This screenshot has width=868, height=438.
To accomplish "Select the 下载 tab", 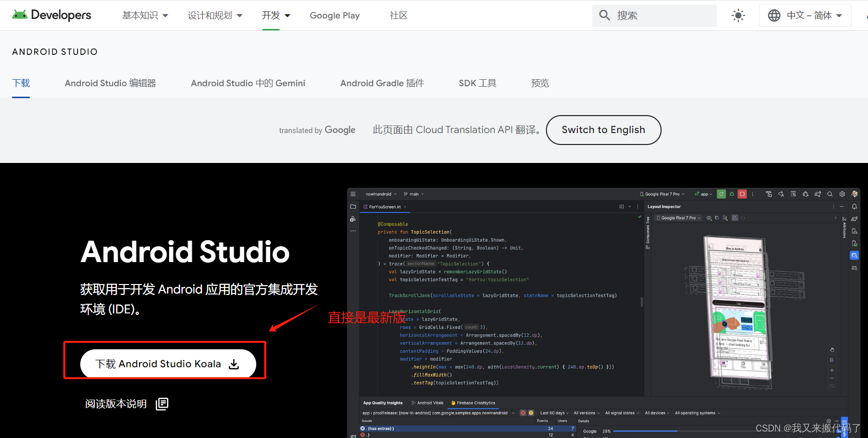I will (21, 83).
